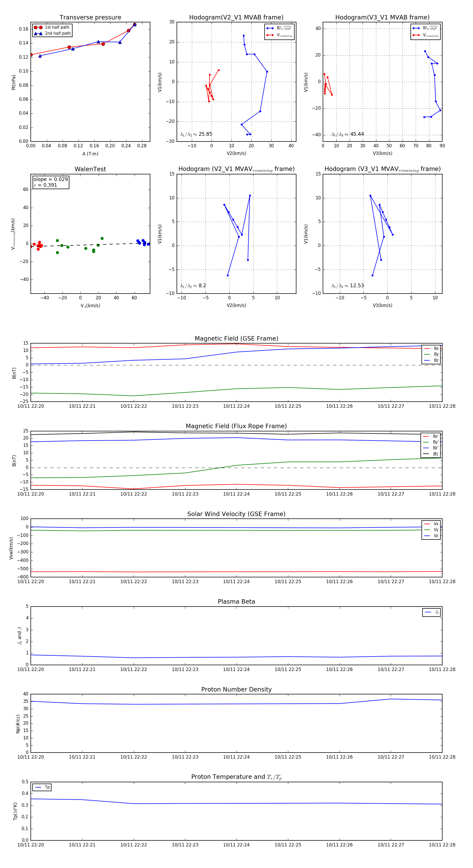The image size is (473, 868).
Task: Click the "Plasma Beta" plot title
Action: [236, 602]
